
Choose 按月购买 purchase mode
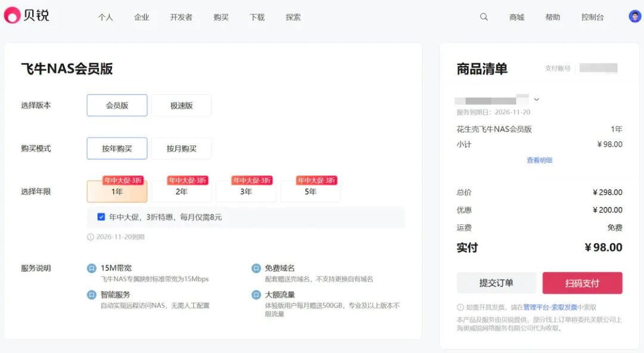coord(181,148)
